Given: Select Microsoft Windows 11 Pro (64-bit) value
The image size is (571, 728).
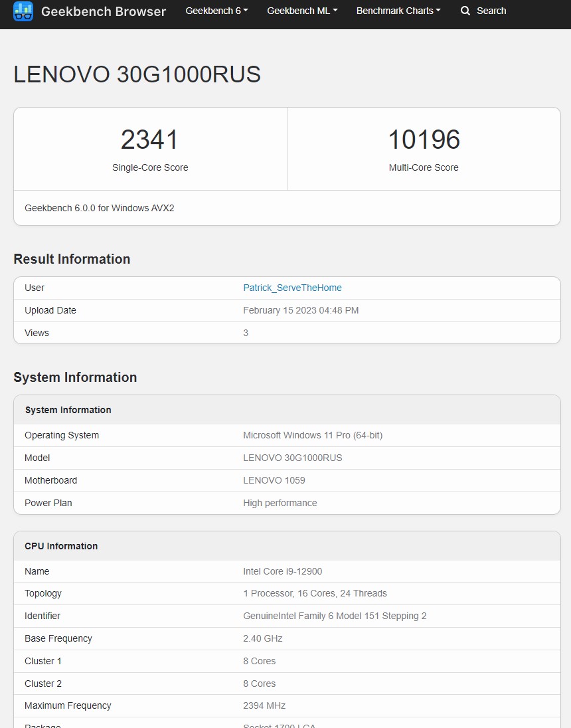Looking at the screenshot, I should click(313, 436).
